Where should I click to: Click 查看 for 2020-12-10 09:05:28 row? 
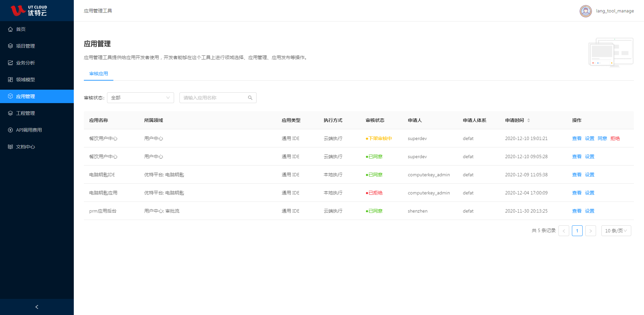click(577, 156)
